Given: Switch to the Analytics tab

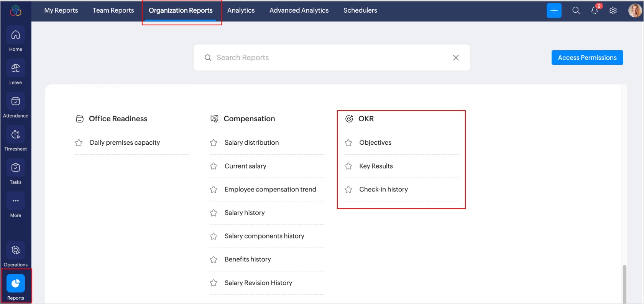Looking at the screenshot, I should 241,10.
